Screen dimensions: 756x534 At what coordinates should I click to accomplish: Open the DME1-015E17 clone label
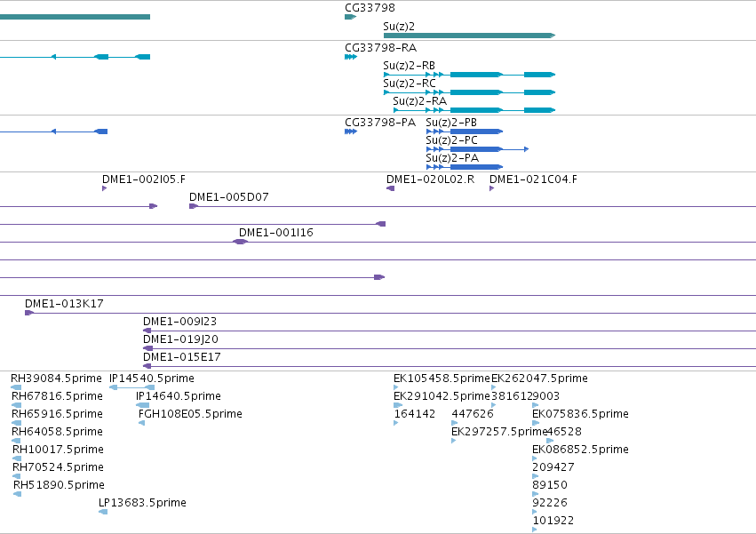(182, 357)
